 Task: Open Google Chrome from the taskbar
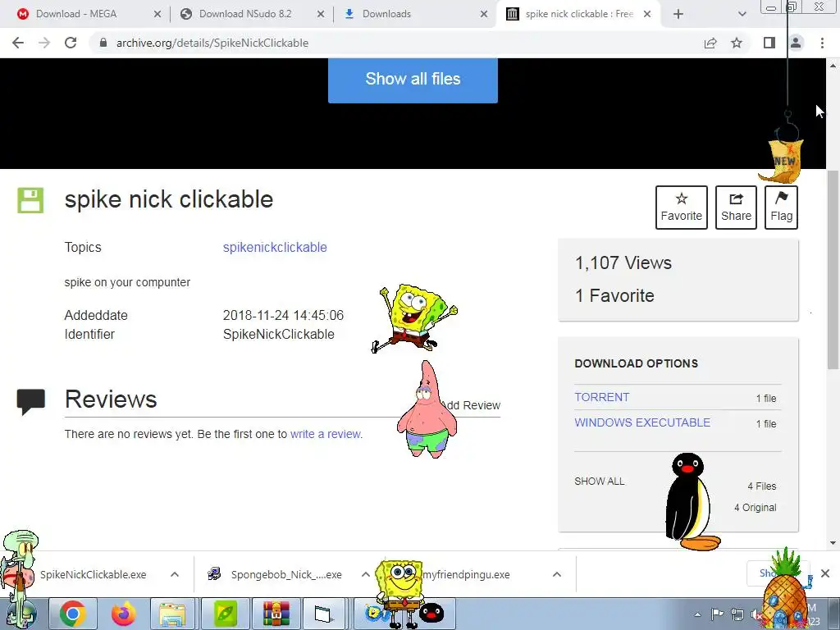coord(73,614)
